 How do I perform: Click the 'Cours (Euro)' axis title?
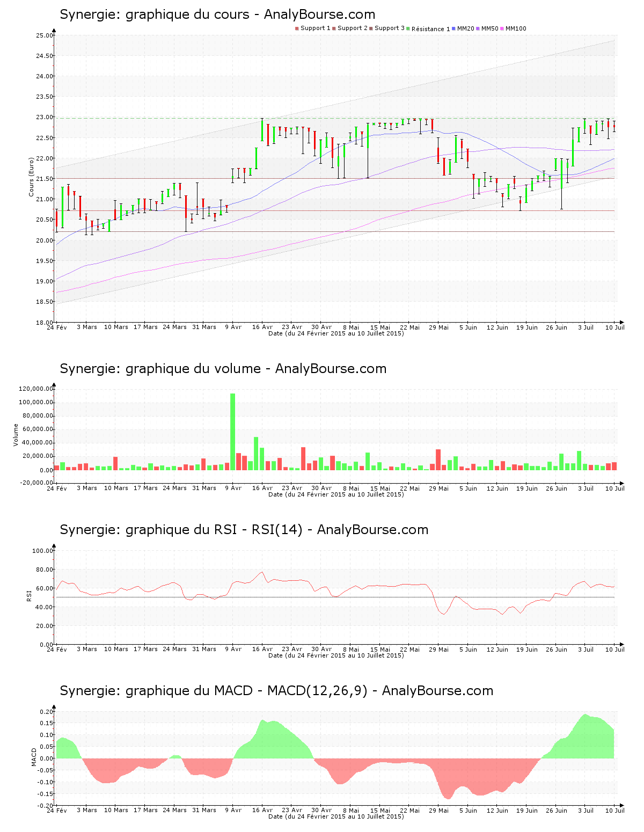31,177
